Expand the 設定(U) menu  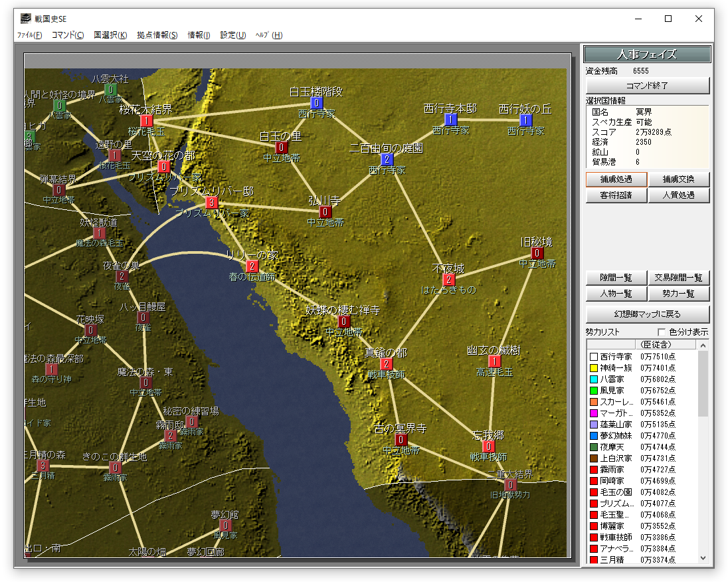tap(232, 35)
